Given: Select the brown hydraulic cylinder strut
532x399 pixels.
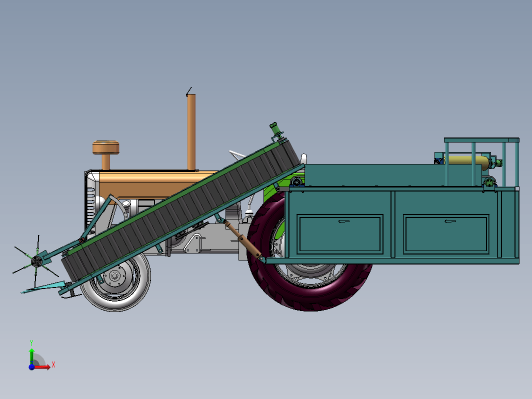Looking at the screenshot, I should (x=242, y=240).
